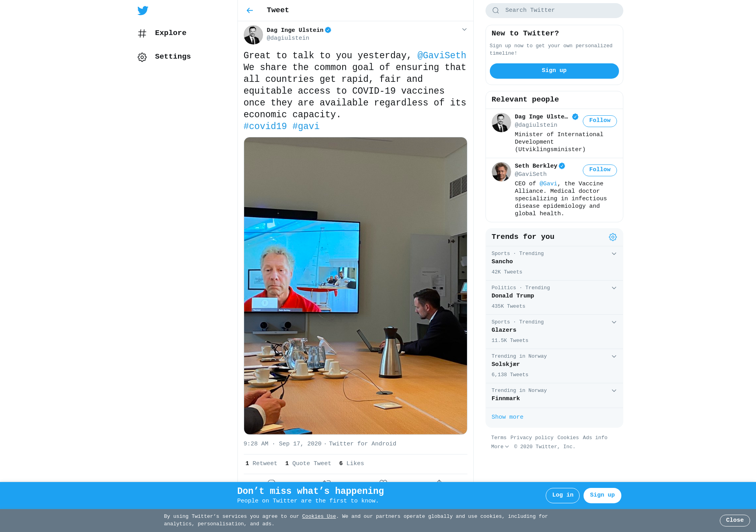
Task: Expand options for Solskjær trend
Action: (614, 357)
